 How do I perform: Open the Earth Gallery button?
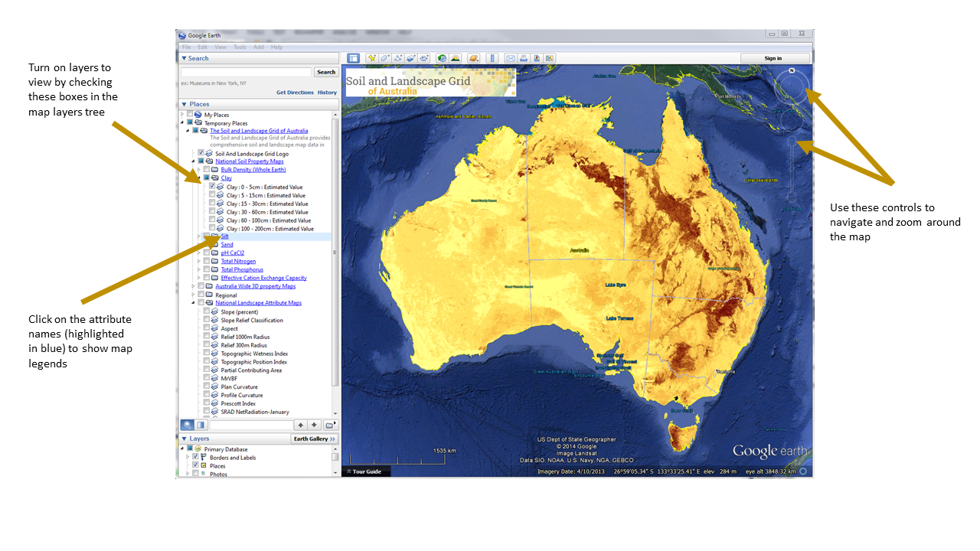click(315, 439)
